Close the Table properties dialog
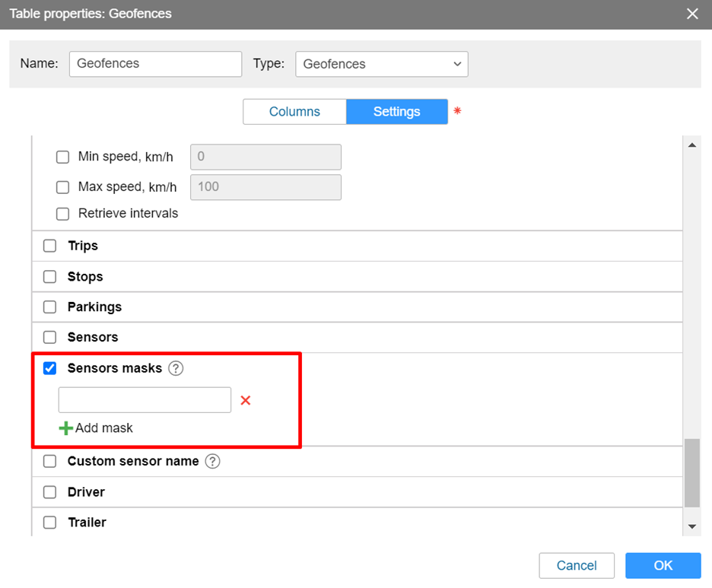 (691, 14)
